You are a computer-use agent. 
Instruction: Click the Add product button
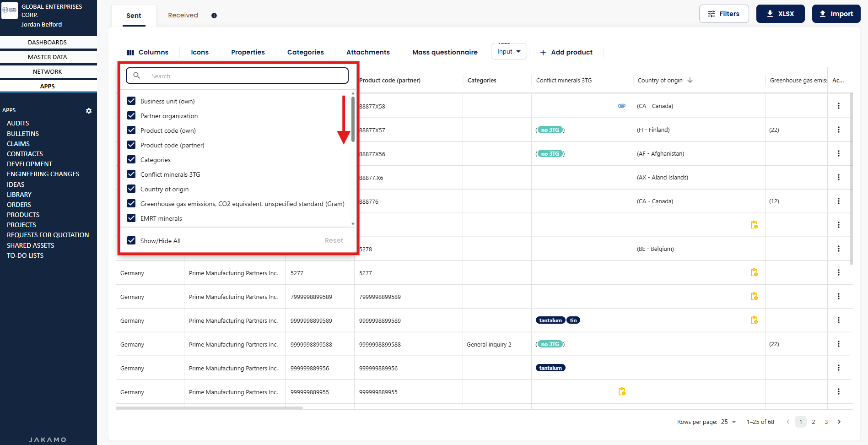pos(566,52)
